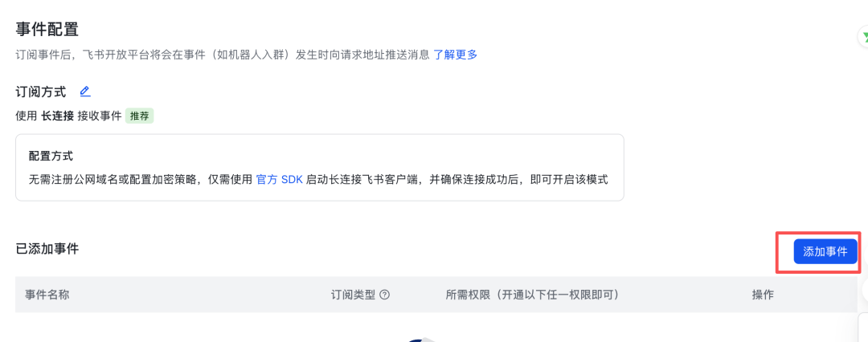Click the 事件名称 column header
This screenshot has width=868, height=342.
coord(47,295)
